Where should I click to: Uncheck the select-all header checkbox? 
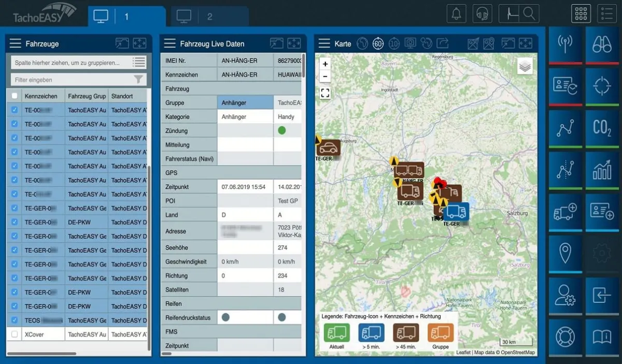15,96
